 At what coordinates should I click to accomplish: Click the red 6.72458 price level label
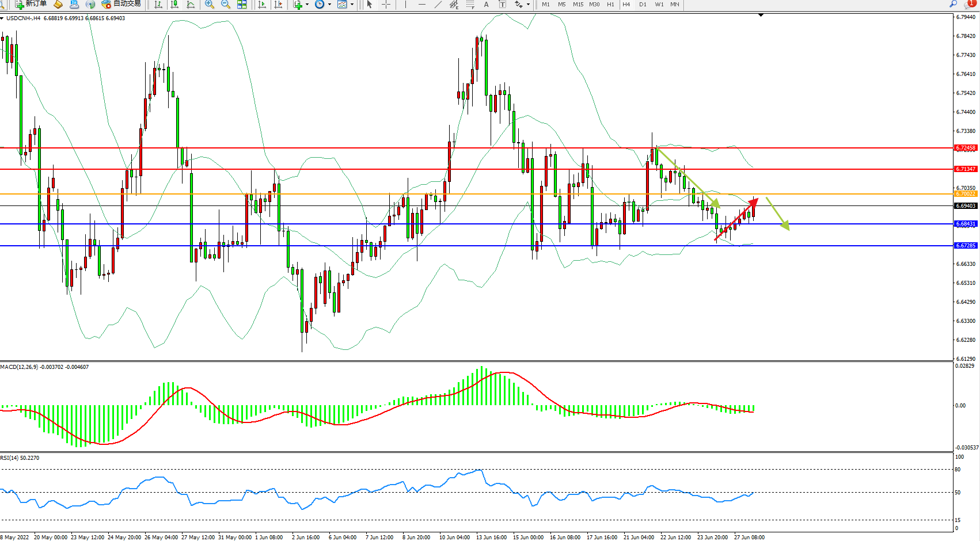966,148
